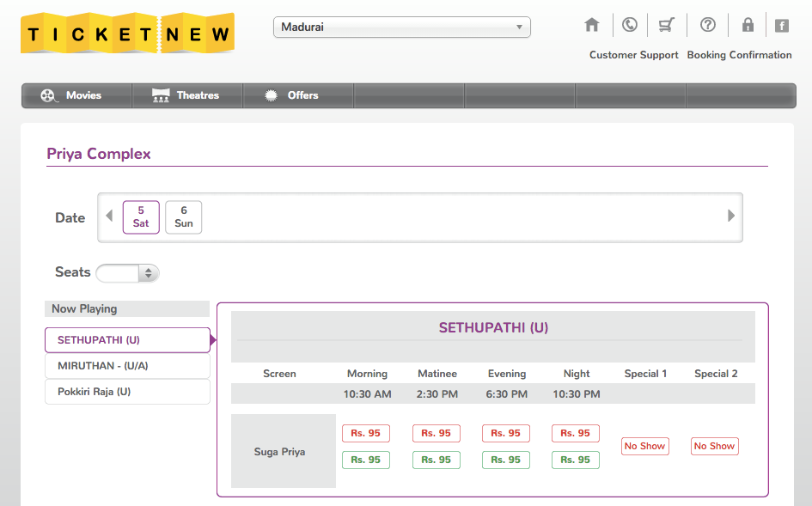Click the 6:30 PM showtime
Screen dimensions: 812x506
click(x=506, y=394)
